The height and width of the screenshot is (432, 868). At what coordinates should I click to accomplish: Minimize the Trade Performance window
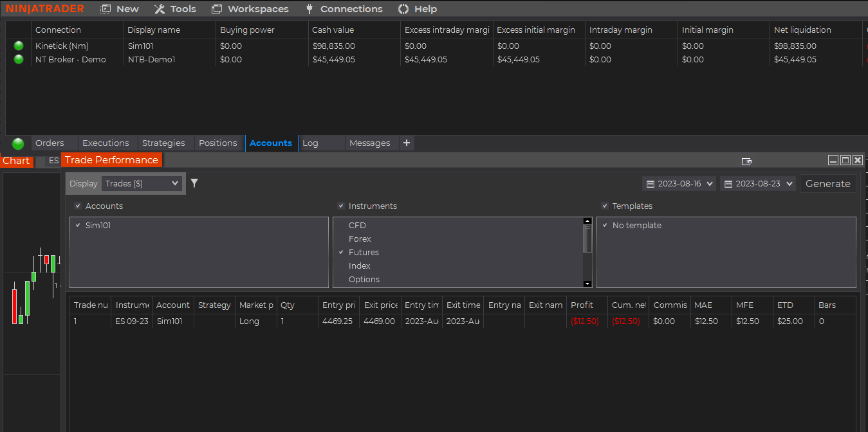pyautogui.click(x=833, y=160)
